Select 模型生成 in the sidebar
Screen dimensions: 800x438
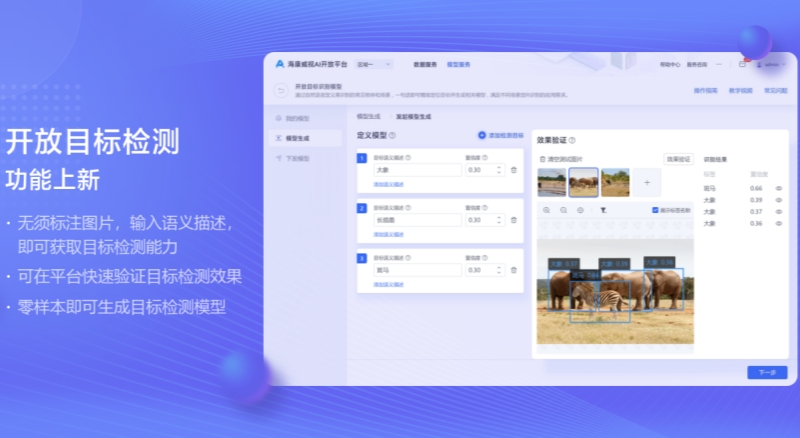point(305,138)
